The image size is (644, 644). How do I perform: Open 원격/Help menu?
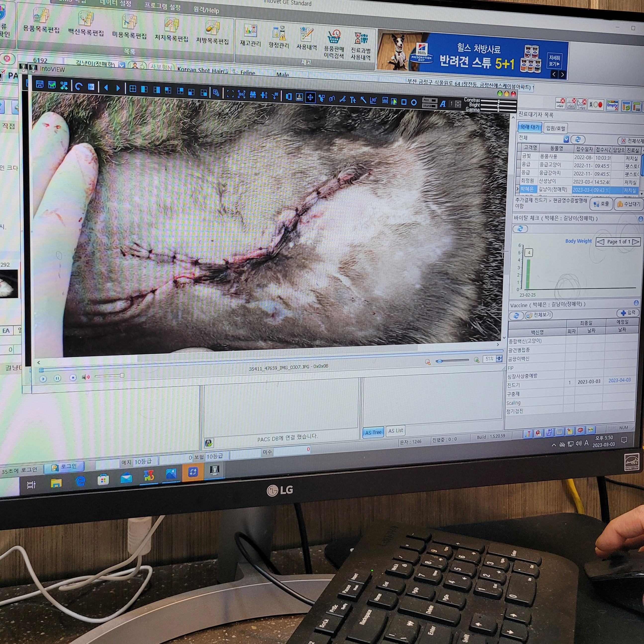[x=206, y=10]
